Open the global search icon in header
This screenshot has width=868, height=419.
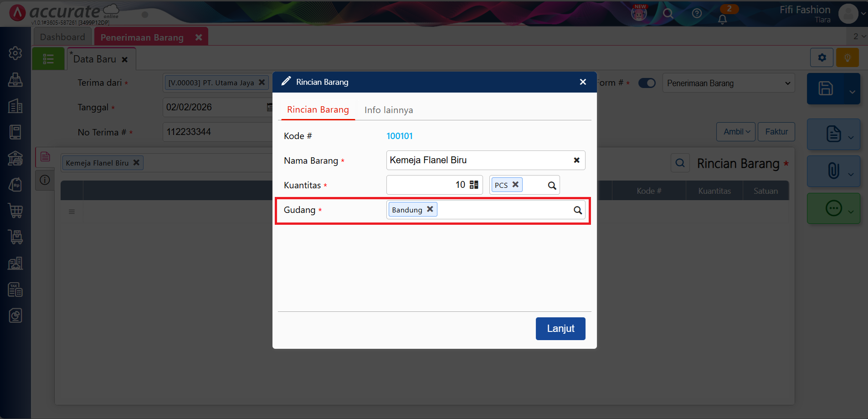[x=668, y=13]
